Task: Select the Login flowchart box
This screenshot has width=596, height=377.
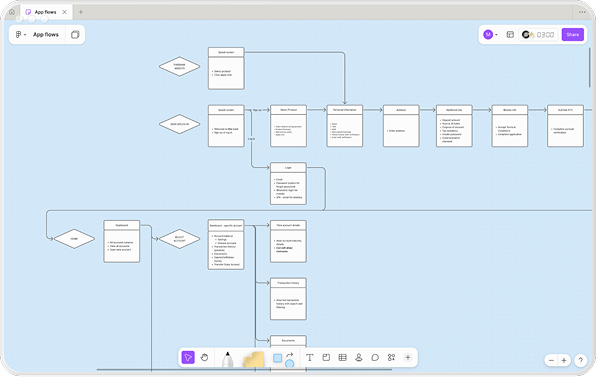Action: click(288, 184)
